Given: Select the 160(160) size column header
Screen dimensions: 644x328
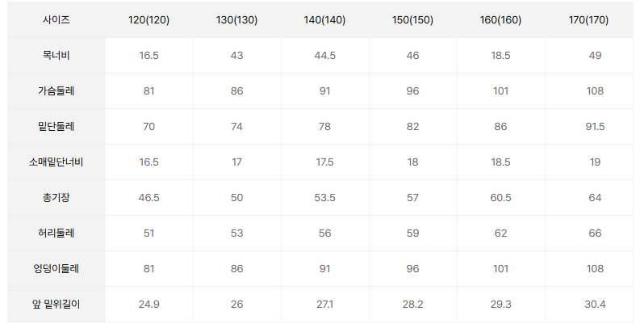Looking at the screenshot, I should coord(501,19).
